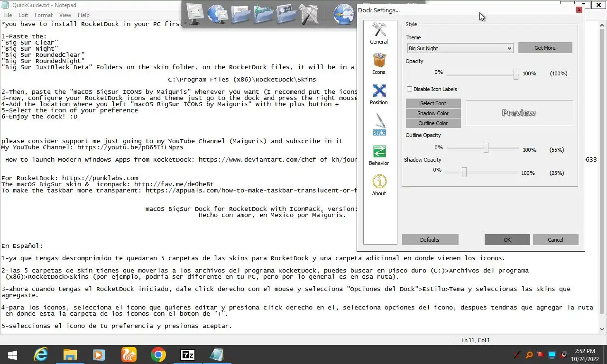The width and height of the screenshot is (607, 364).
Task: Click the orange browser taskbar icon
Action: click(x=129, y=355)
